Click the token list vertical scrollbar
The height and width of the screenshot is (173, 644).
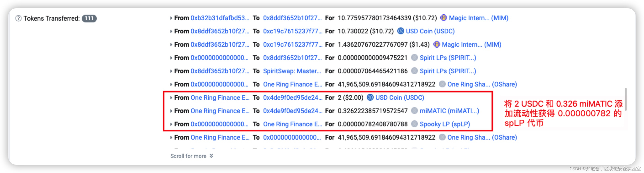[x=625, y=99]
